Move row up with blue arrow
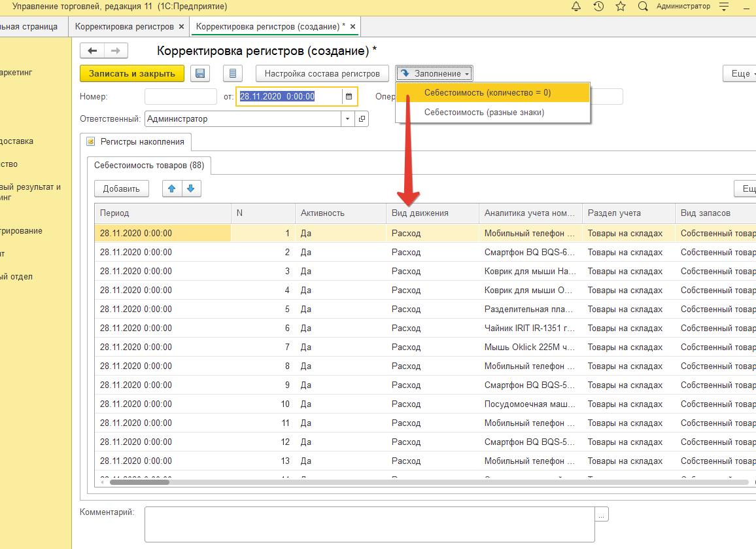The height and width of the screenshot is (549, 756). coord(171,188)
